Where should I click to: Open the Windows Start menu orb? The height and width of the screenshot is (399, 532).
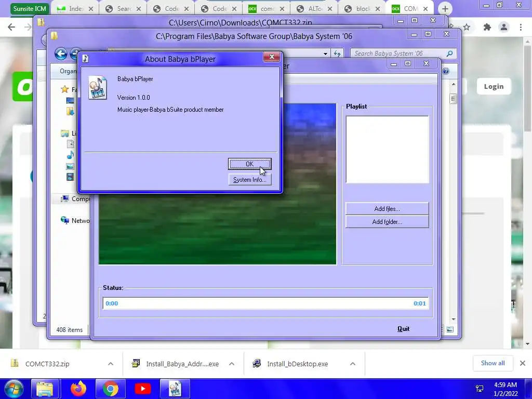pos(14,389)
